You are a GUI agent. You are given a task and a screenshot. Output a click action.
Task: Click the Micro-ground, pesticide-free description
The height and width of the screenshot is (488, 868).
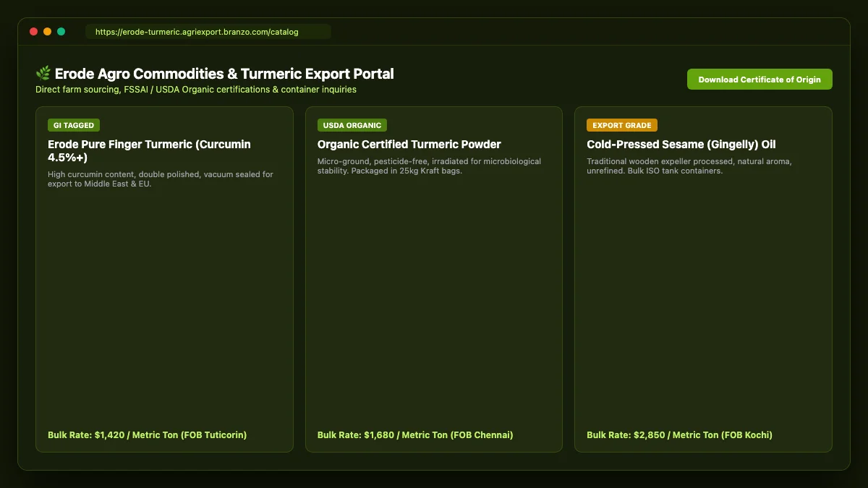point(429,166)
